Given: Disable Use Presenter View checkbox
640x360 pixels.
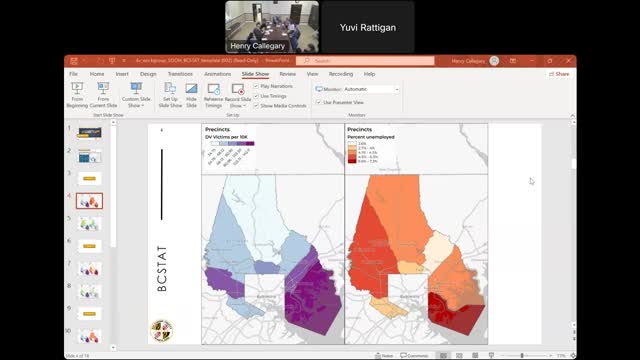Looking at the screenshot, I should [x=318, y=102].
